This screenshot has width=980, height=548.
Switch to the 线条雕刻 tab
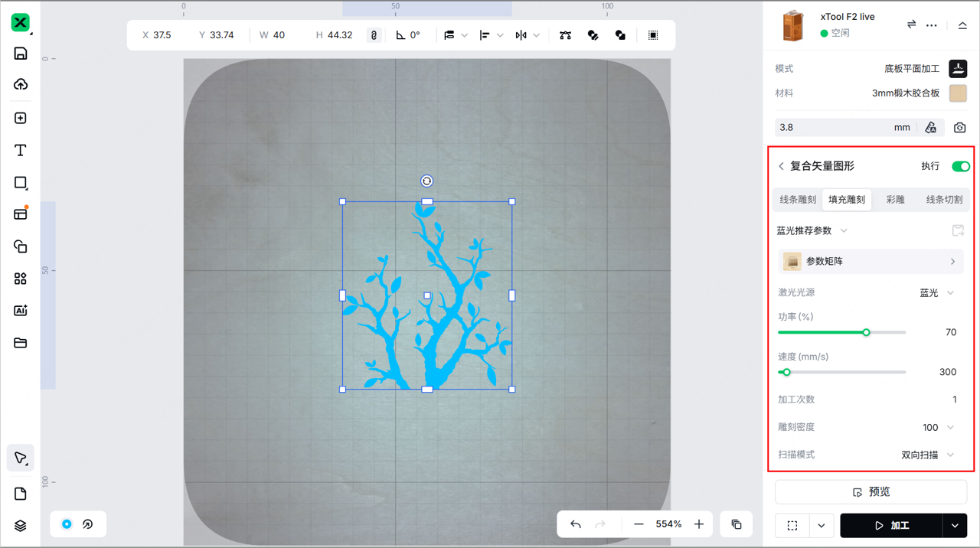(x=798, y=200)
